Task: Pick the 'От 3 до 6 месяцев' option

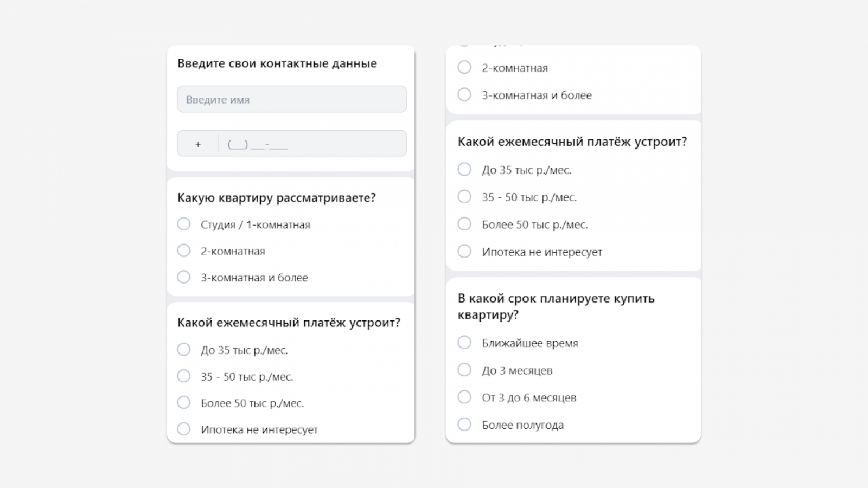Action: coord(464,397)
